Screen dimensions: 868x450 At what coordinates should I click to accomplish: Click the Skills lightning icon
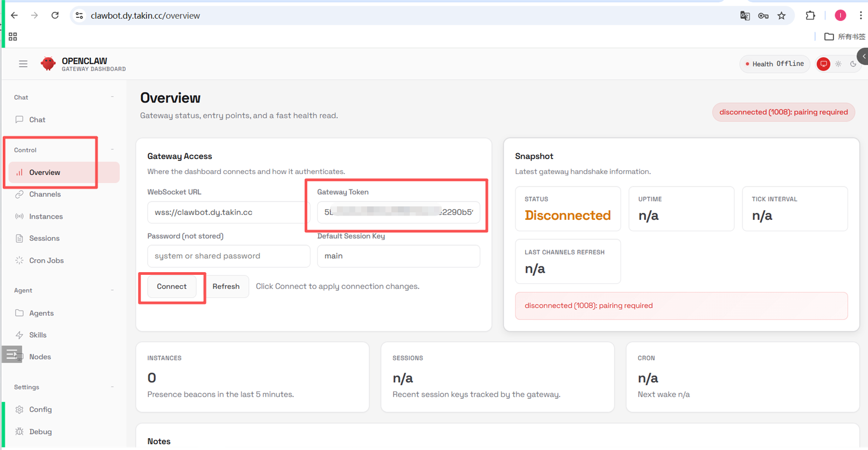pos(19,335)
